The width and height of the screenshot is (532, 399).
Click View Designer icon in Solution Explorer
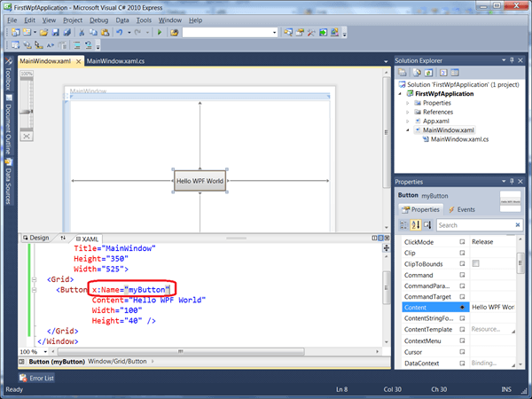pos(455,73)
